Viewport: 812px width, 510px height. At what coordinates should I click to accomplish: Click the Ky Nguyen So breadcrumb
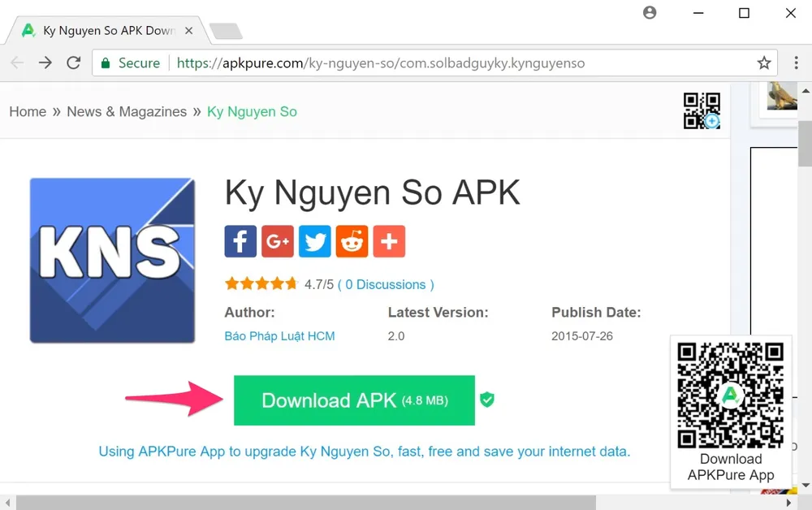click(x=253, y=112)
